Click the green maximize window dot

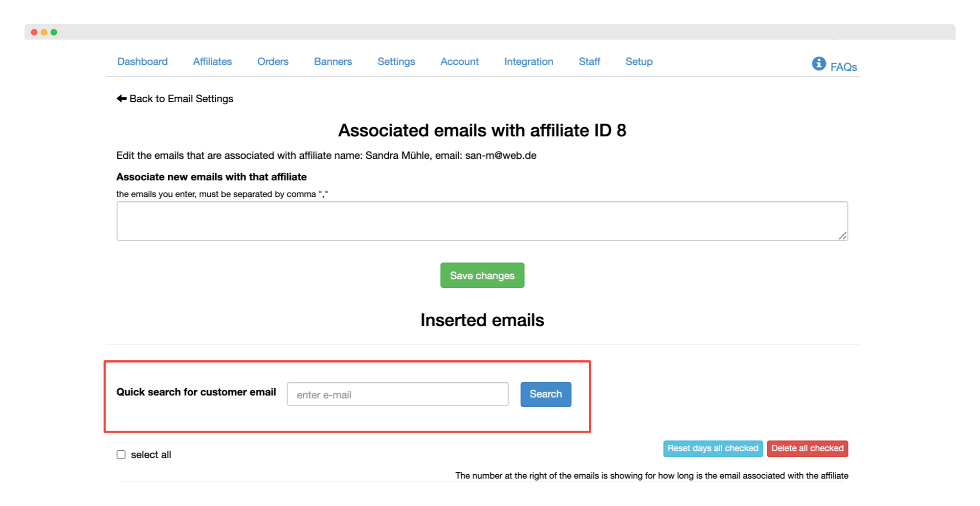coord(54,32)
